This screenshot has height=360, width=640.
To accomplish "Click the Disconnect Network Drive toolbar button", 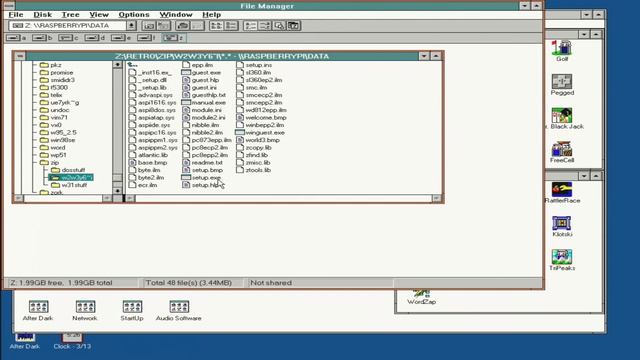I will pos(164,26).
